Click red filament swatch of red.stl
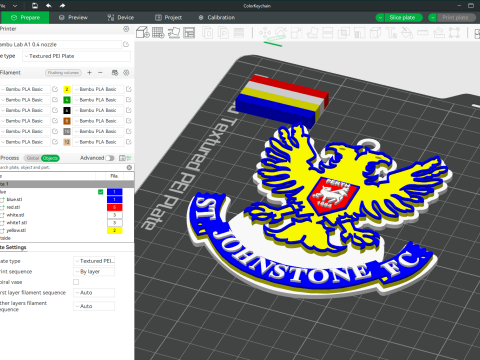The image size is (480, 360). [115, 207]
